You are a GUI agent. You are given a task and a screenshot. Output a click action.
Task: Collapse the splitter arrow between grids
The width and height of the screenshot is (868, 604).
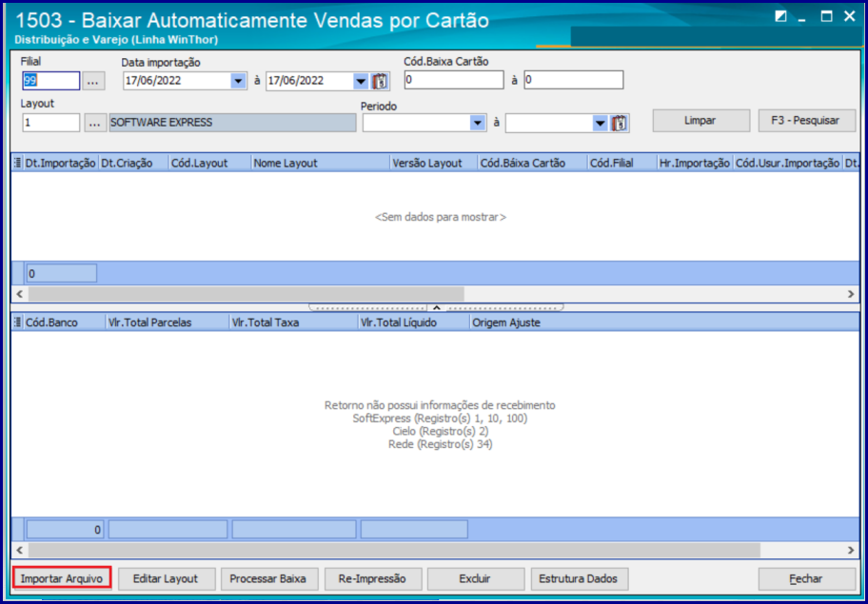click(x=436, y=307)
